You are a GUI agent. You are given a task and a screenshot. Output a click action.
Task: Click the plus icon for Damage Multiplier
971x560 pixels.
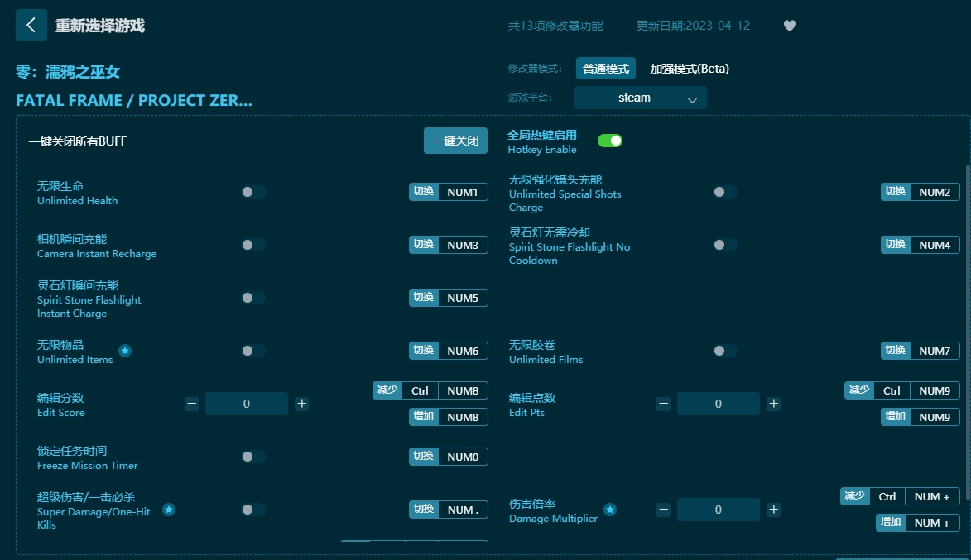773,510
